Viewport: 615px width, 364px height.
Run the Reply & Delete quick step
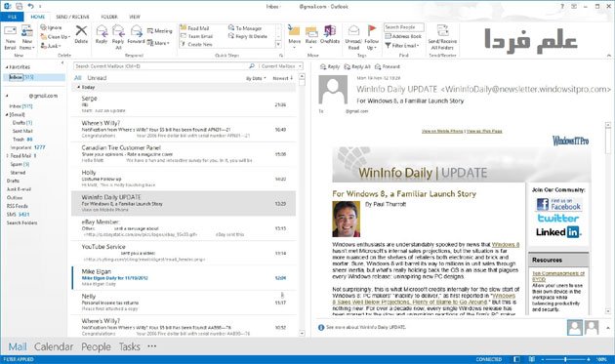[248, 36]
